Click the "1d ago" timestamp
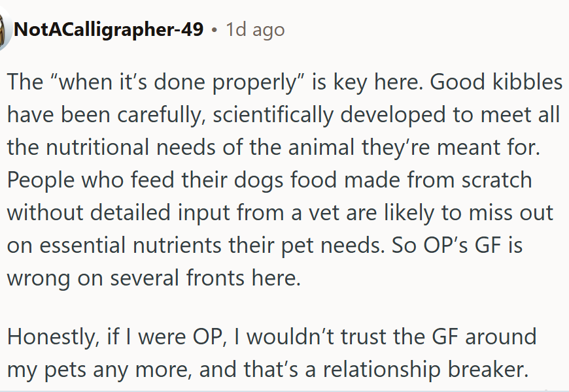Viewport: 569px width, 392px height. point(255,30)
